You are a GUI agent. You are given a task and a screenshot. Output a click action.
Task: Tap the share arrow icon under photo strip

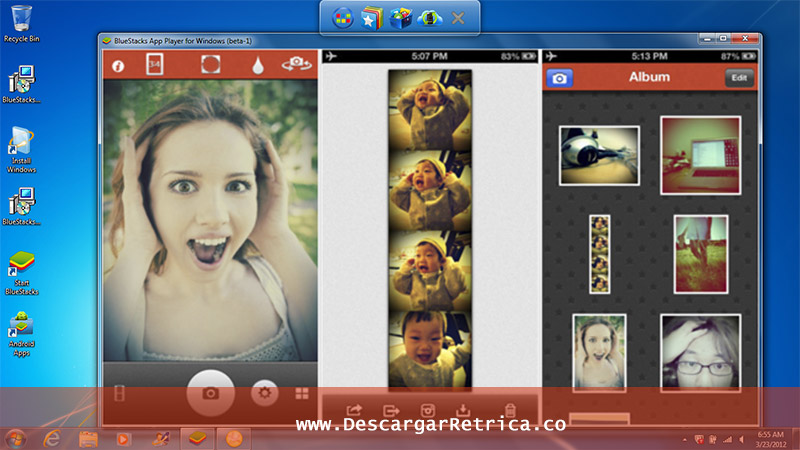354,410
